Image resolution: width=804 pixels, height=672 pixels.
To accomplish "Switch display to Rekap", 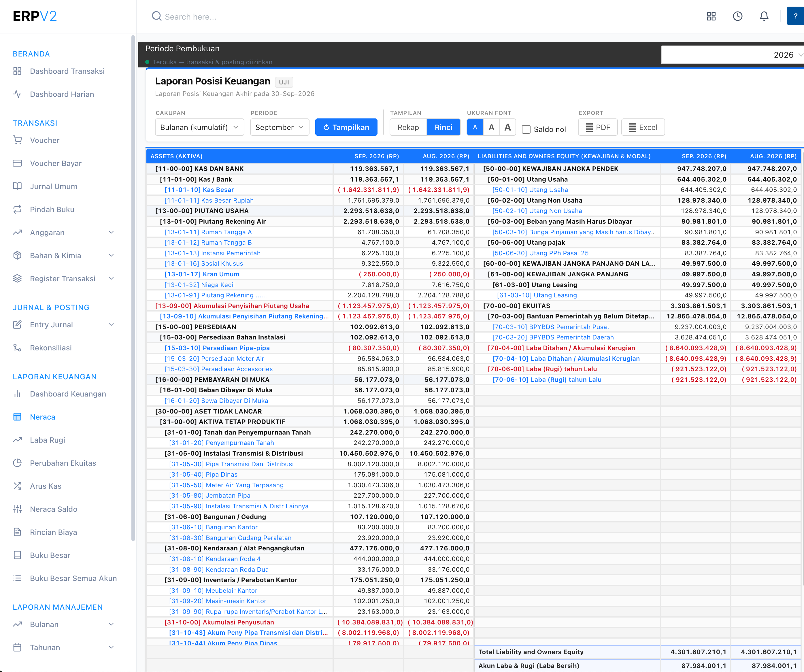I will pos(408,127).
